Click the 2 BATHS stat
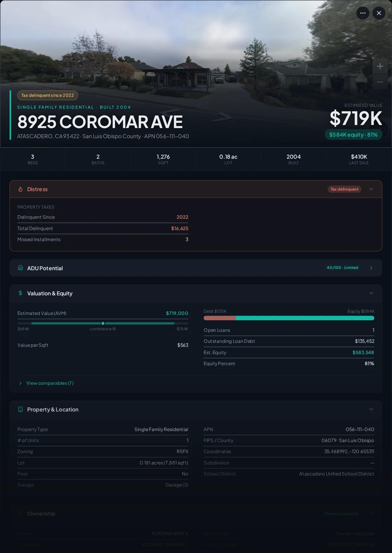 coord(98,159)
